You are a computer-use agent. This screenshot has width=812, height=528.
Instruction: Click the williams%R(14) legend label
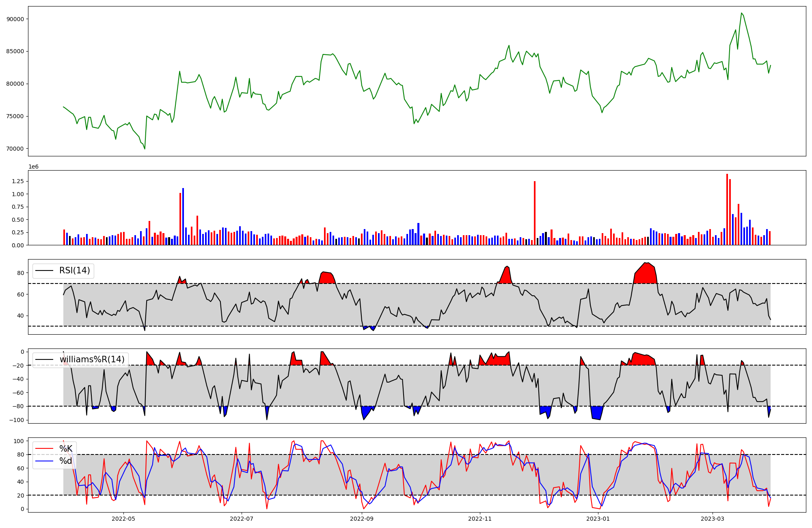point(92,359)
